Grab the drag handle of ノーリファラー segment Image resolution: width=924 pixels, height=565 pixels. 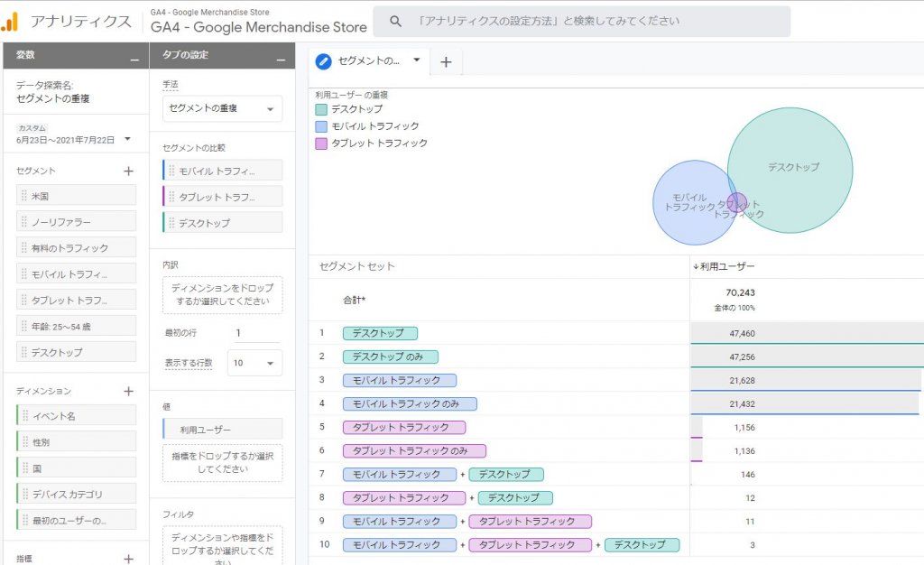point(24,221)
